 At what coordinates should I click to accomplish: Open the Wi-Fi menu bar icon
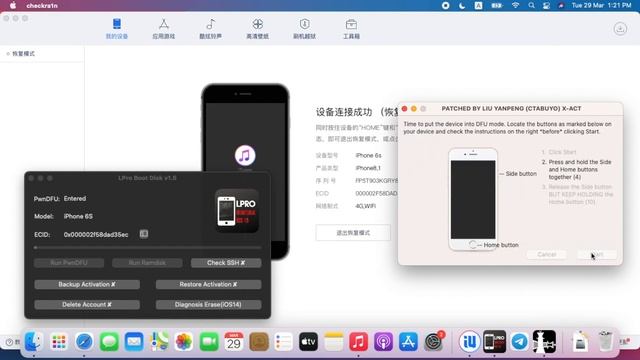tap(516, 5)
